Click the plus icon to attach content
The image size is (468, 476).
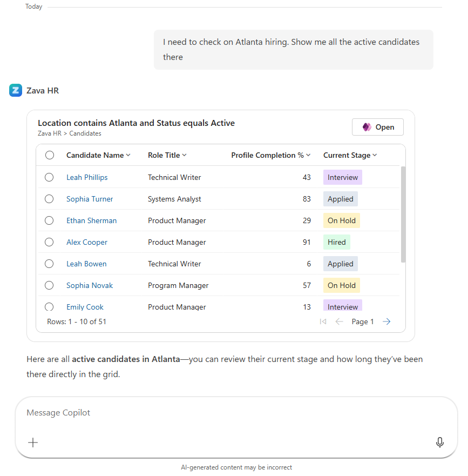coord(33,443)
